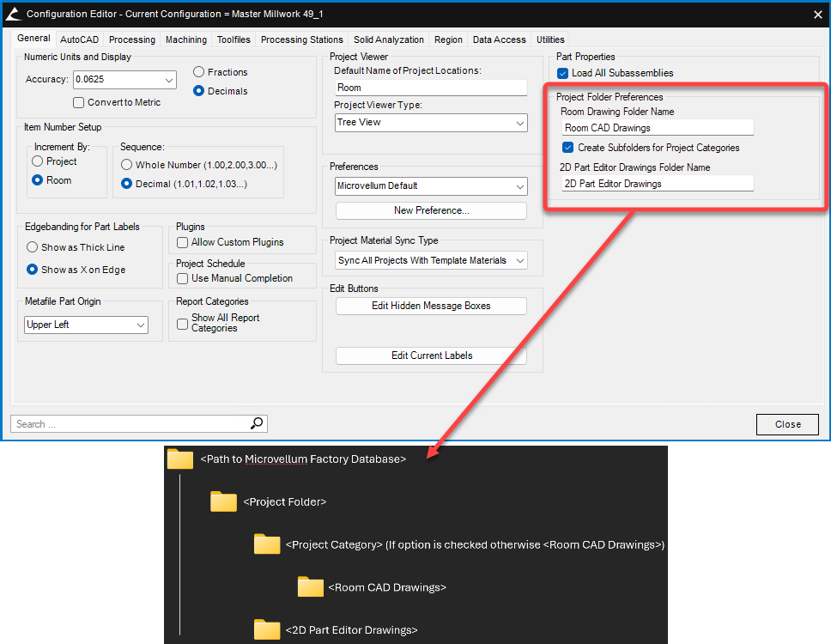The image size is (831, 644).
Task: Click the 2D Part Editor Drawings folder icon
Action: click(267, 629)
